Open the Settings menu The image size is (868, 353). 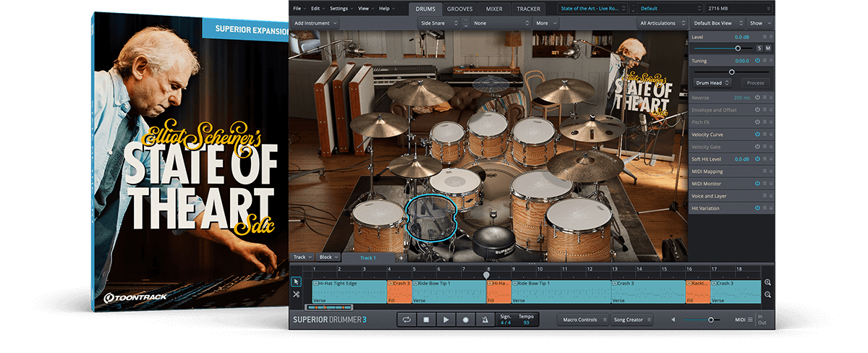point(341,9)
